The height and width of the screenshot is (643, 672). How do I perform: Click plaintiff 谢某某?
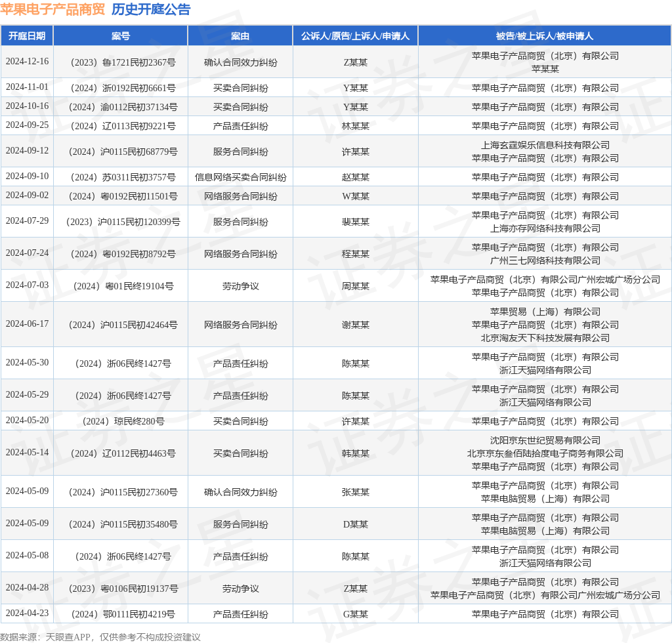(x=355, y=325)
